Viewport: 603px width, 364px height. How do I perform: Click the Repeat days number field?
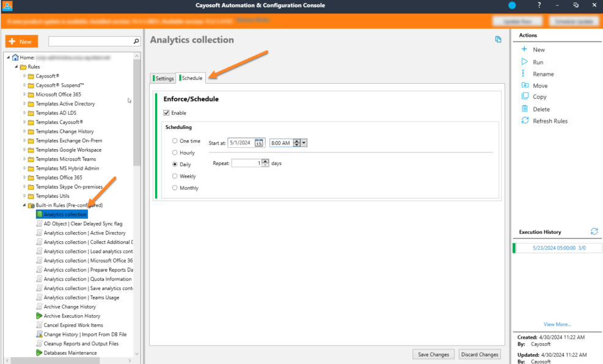(x=246, y=163)
